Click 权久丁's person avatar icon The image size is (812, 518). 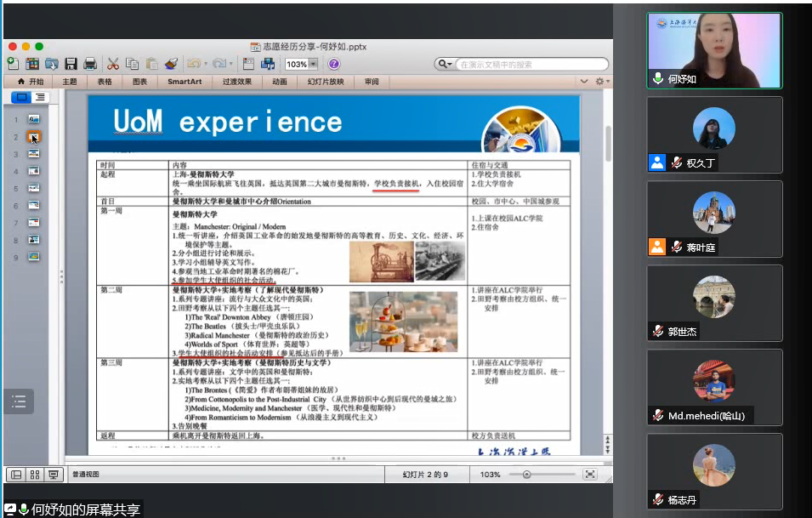click(x=657, y=162)
